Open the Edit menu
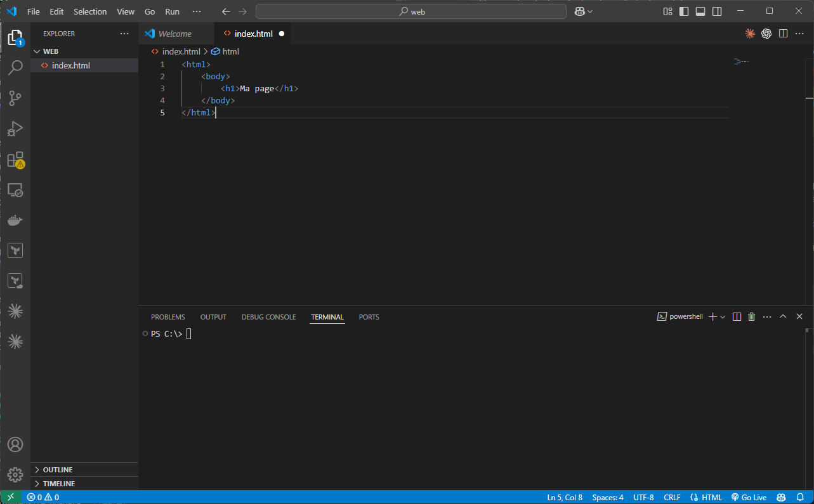The width and height of the screenshot is (814, 504). pyautogui.click(x=56, y=11)
